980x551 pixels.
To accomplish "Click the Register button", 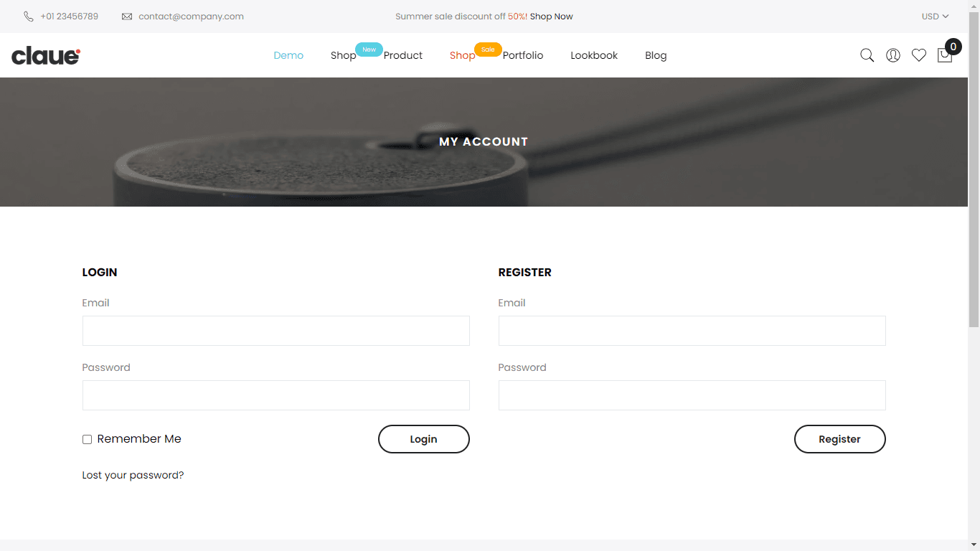I will click(x=840, y=439).
